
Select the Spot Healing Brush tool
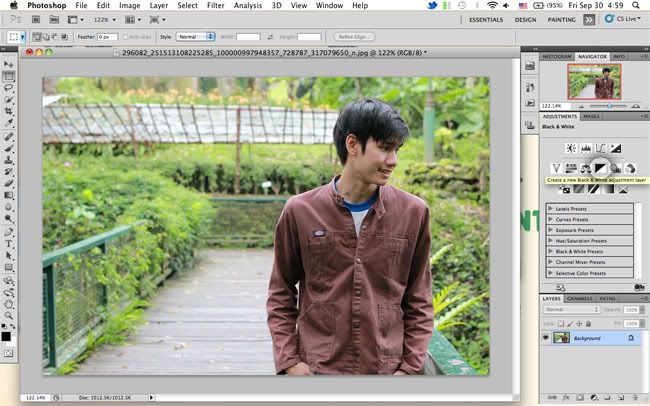pyautogui.click(x=8, y=136)
